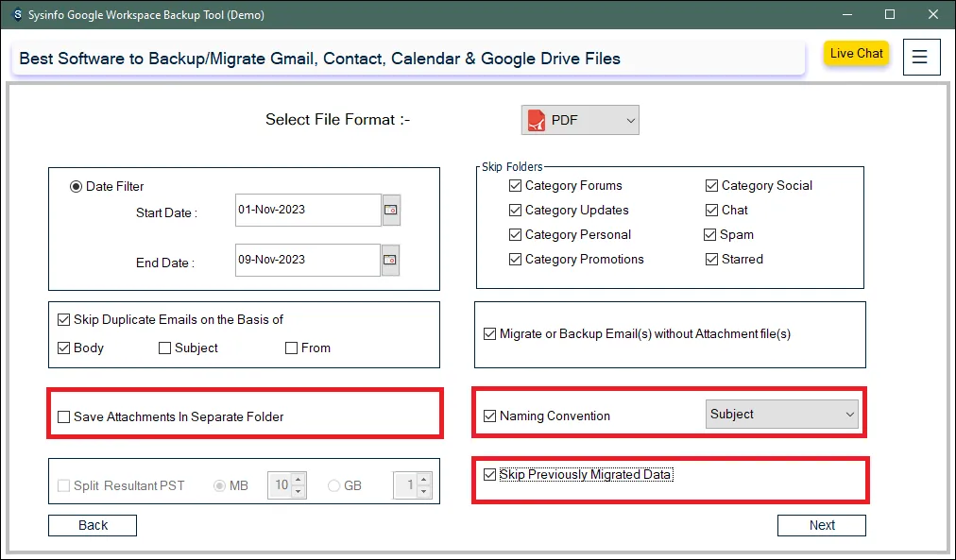The height and width of the screenshot is (560, 956).
Task: Select the Date Filter radio button
Action: click(x=77, y=187)
